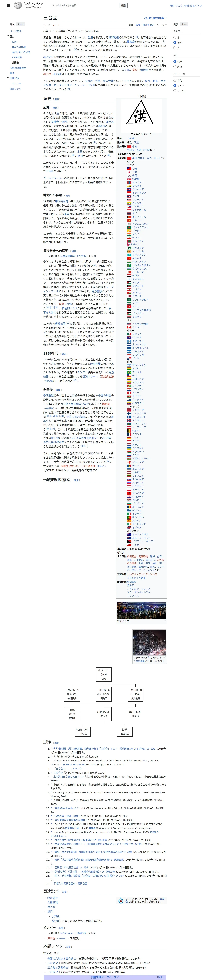Screen dimensions: 210x980
Task: Switch to the ページ tab
Action: pos(46,25)
